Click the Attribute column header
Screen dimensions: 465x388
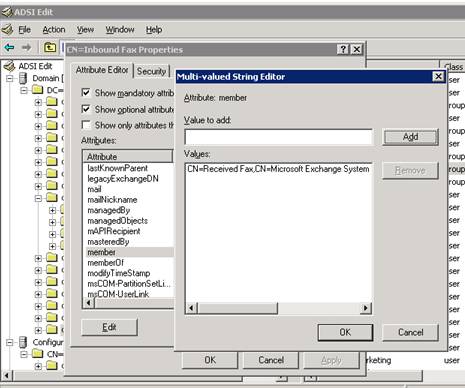point(128,157)
